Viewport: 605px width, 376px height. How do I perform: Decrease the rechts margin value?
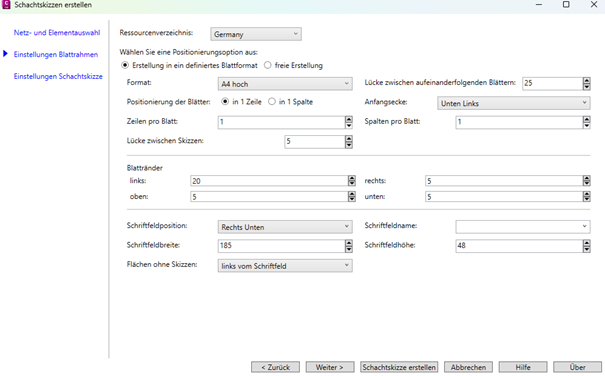tap(586, 183)
